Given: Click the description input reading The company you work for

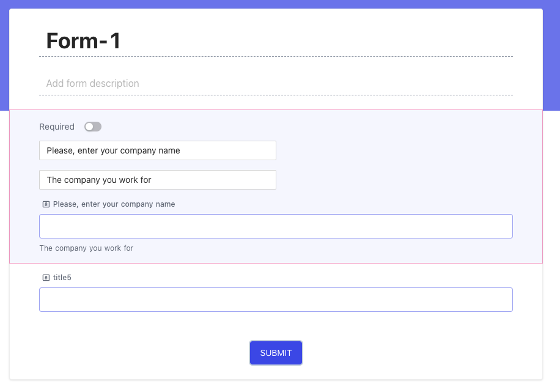Looking at the screenshot, I should (x=157, y=179).
